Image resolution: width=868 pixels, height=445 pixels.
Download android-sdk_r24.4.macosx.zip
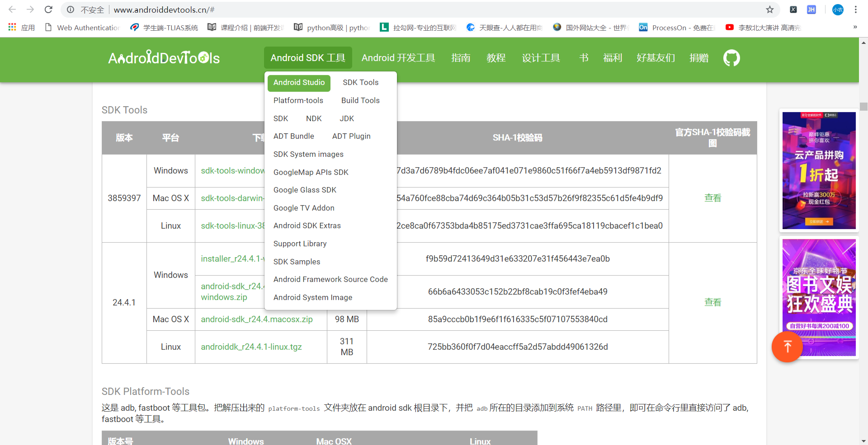pos(257,319)
